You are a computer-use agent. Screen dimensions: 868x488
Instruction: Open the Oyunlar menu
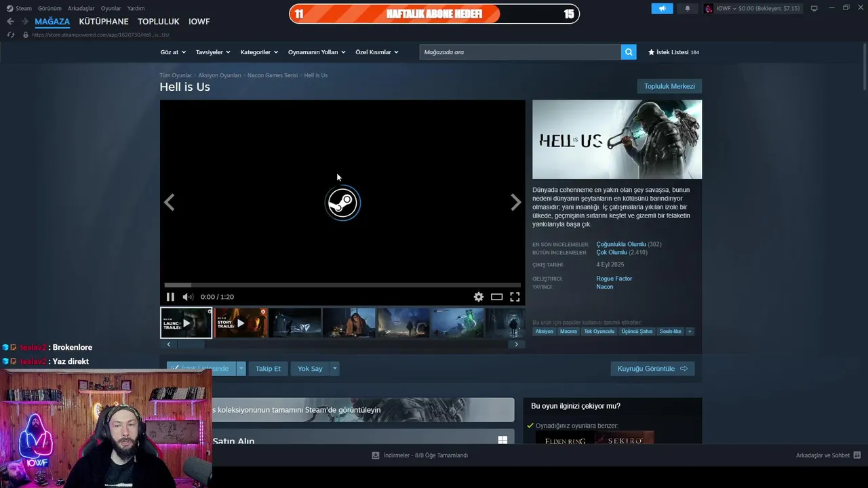coord(111,8)
